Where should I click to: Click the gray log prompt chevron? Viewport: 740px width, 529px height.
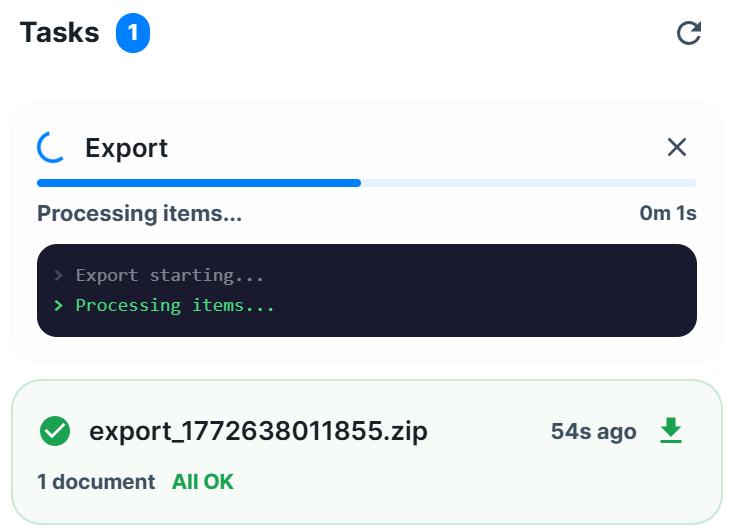[59, 276]
